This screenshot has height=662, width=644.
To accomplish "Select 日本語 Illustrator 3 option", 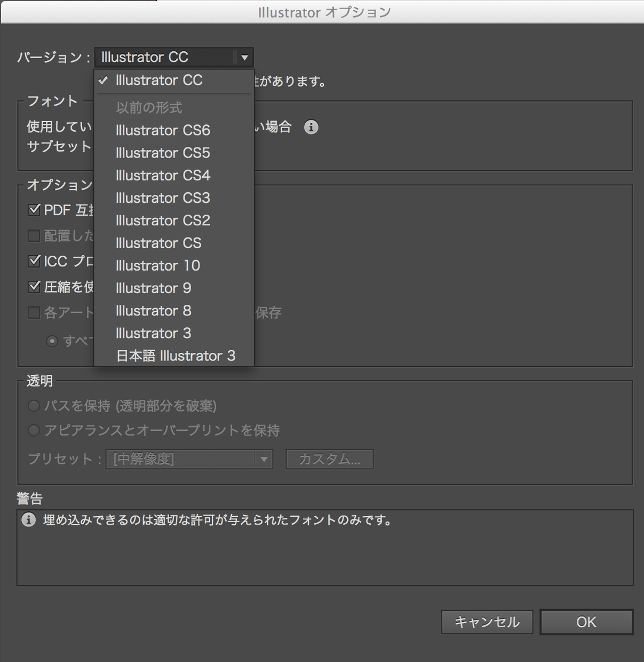I will tap(174, 356).
